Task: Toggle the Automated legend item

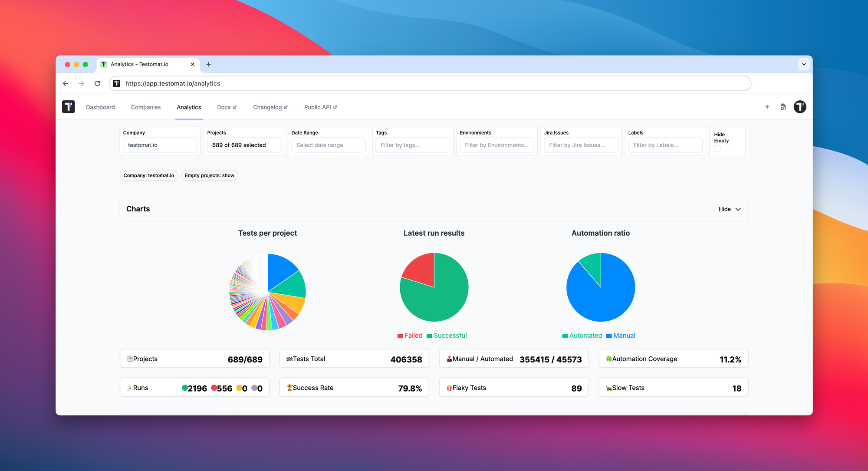Action: [x=582, y=336]
